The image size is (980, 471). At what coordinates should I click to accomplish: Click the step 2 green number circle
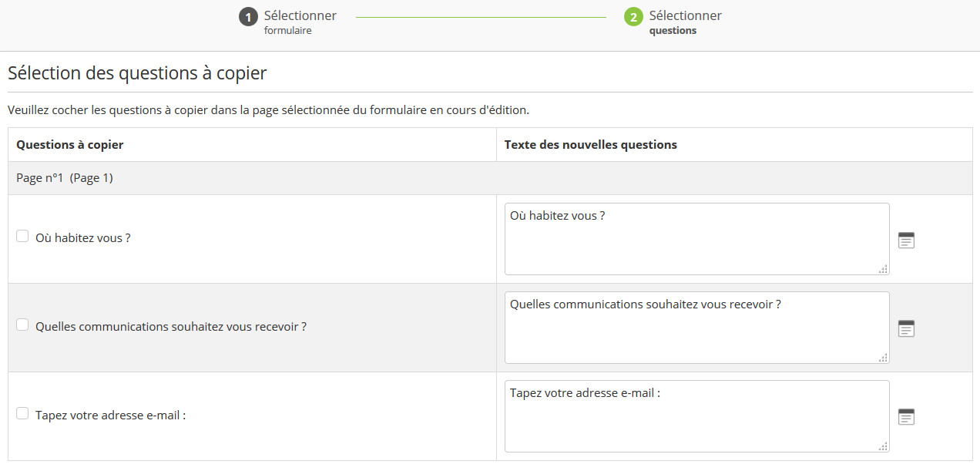click(x=633, y=17)
